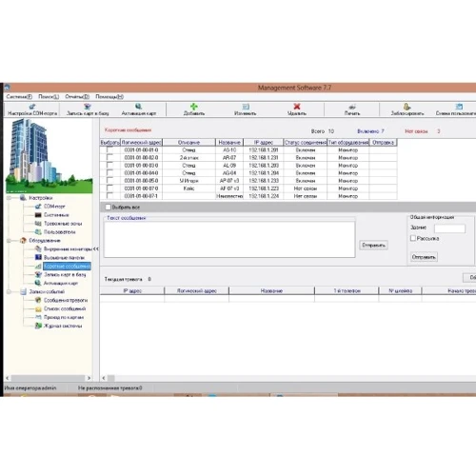Open Вызывные панели in the tree

(x=64, y=258)
